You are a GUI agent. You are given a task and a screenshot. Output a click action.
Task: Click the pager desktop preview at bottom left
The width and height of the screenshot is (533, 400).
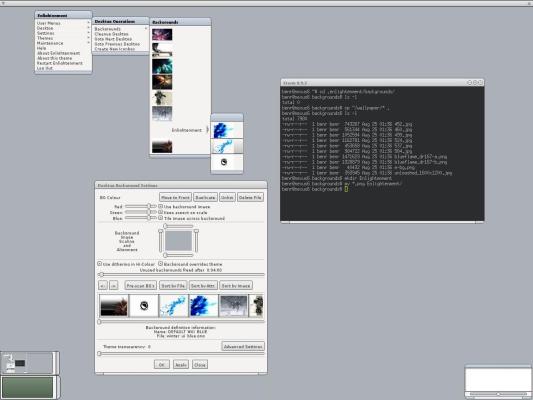27,363
